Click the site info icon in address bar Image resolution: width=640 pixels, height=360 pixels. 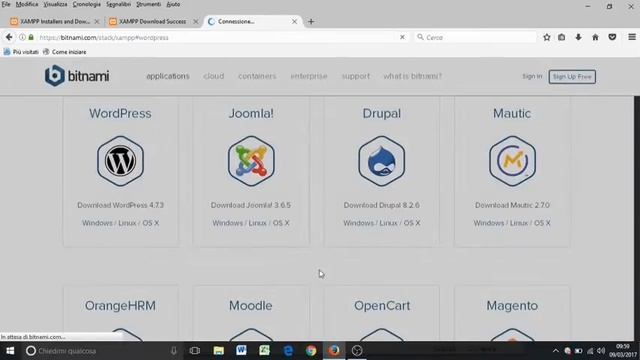click(22, 37)
